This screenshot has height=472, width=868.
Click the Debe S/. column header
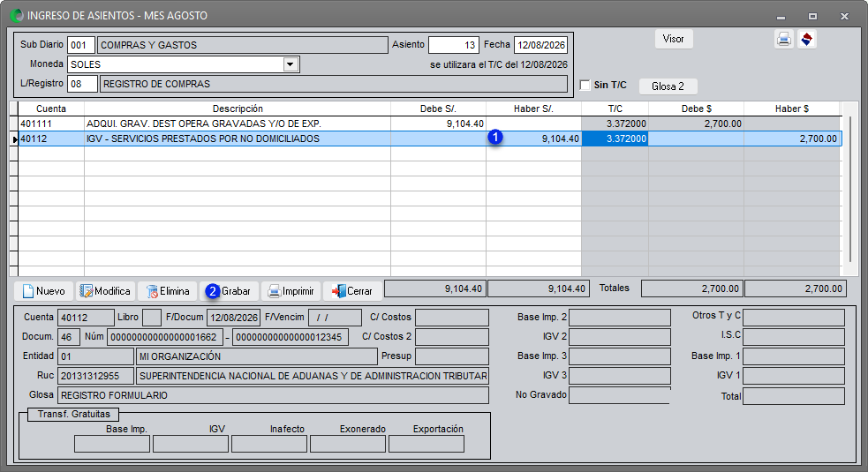coord(439,109)
